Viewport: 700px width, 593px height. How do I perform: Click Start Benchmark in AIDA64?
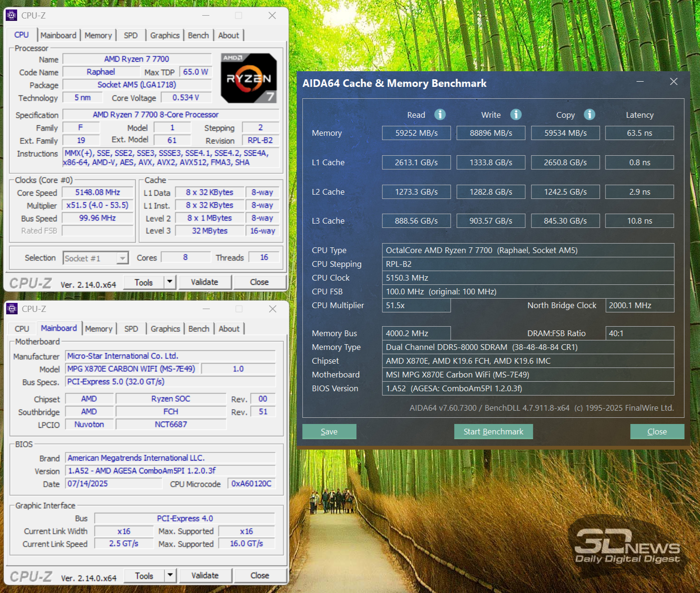point(494,432)
